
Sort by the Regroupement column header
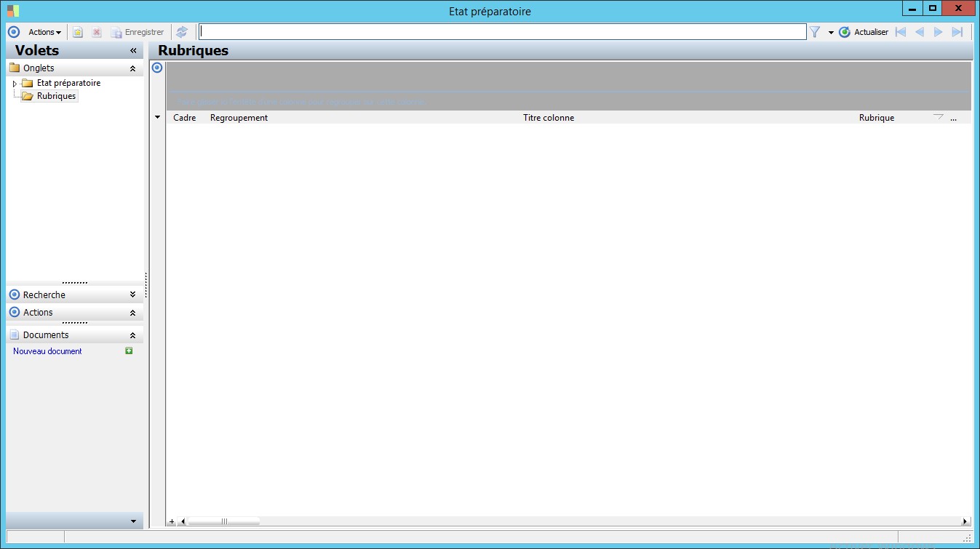click(x=239, y=118)
